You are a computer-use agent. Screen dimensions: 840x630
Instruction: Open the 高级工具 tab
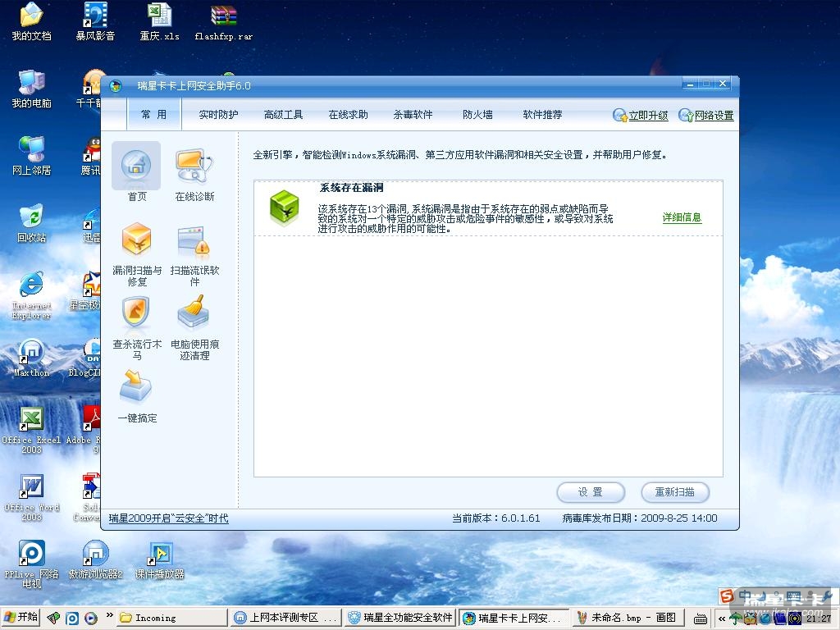pos(283,115)
